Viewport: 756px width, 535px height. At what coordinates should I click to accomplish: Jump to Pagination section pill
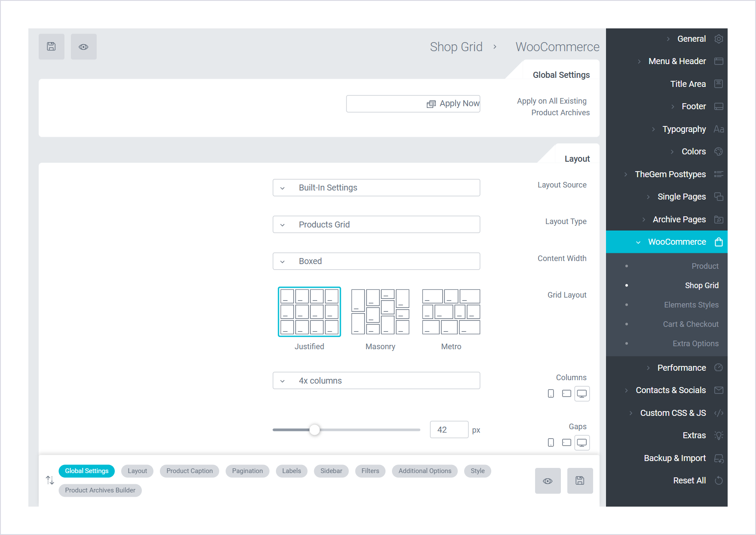[x=248, y=471]
